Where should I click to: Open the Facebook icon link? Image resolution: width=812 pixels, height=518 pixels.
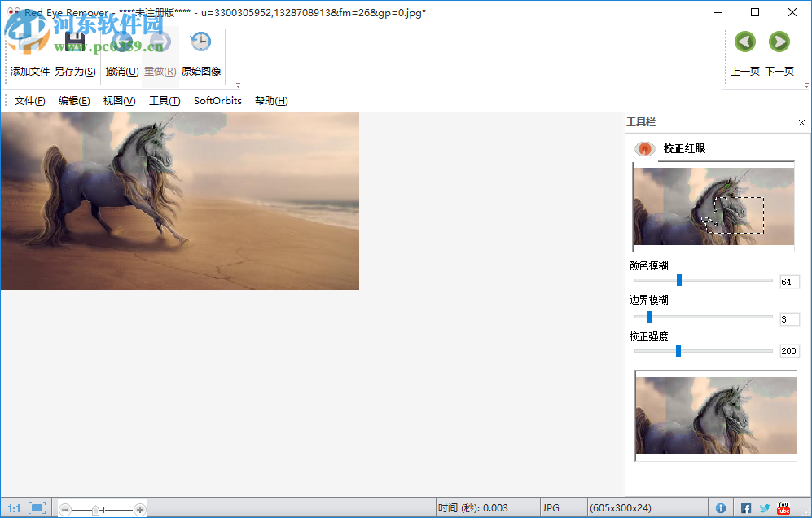click(x=746, y=509)
